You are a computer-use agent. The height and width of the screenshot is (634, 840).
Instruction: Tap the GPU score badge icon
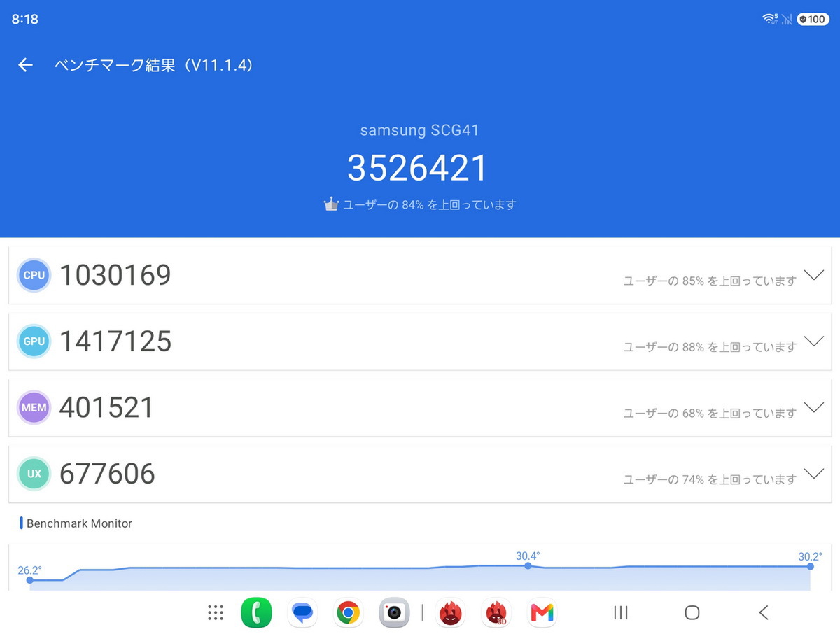tap(34, 341)
